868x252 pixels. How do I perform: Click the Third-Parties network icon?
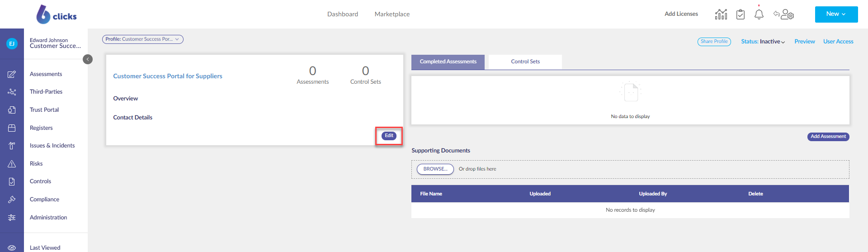(x=12, y=92)
